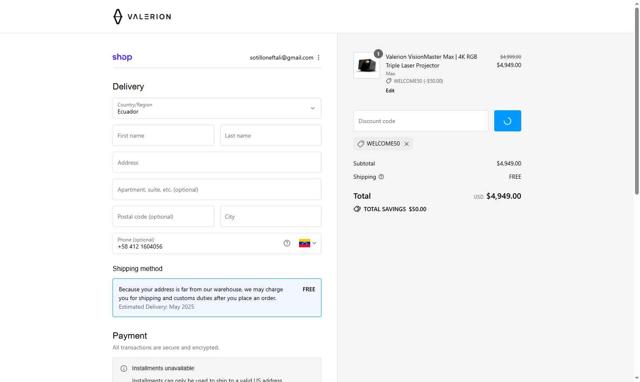This screenshot has height=382, width=640.
Task: Click the Installments unavailable info icon
Action: pyautogui.click(x=124, y=368)
